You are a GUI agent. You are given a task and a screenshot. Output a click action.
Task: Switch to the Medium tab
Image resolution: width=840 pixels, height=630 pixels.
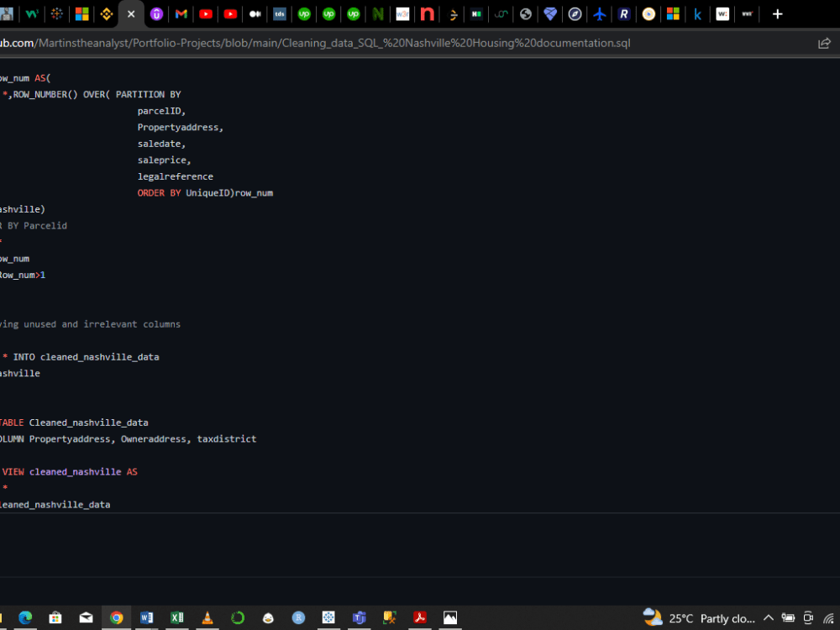coord(255,14)
